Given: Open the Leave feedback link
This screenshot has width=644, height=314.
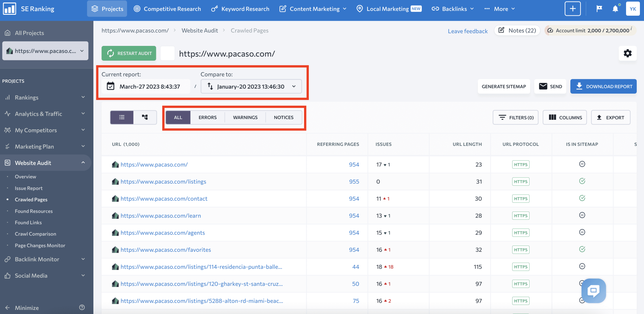Looking at the screenshot, I should tap(468, 31).
